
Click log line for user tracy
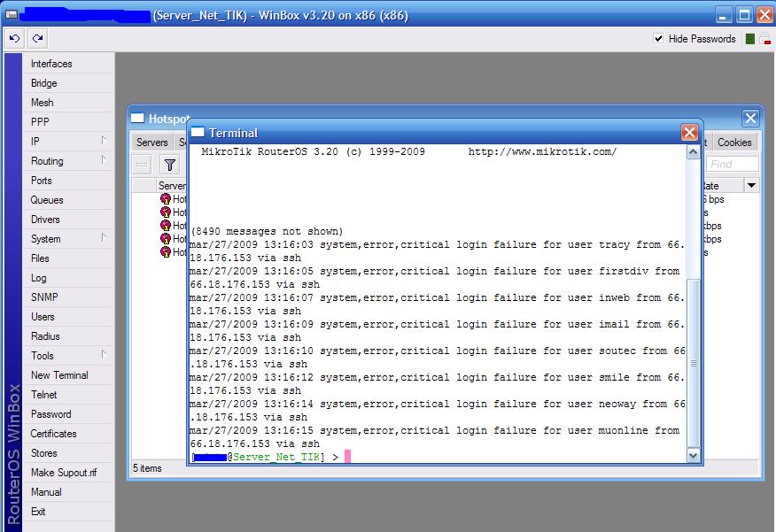pyautogui.click(x=437, y=251)
